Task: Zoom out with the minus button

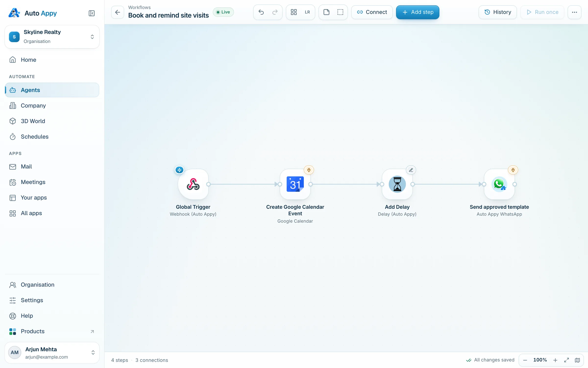Action: tap(525, 360)
